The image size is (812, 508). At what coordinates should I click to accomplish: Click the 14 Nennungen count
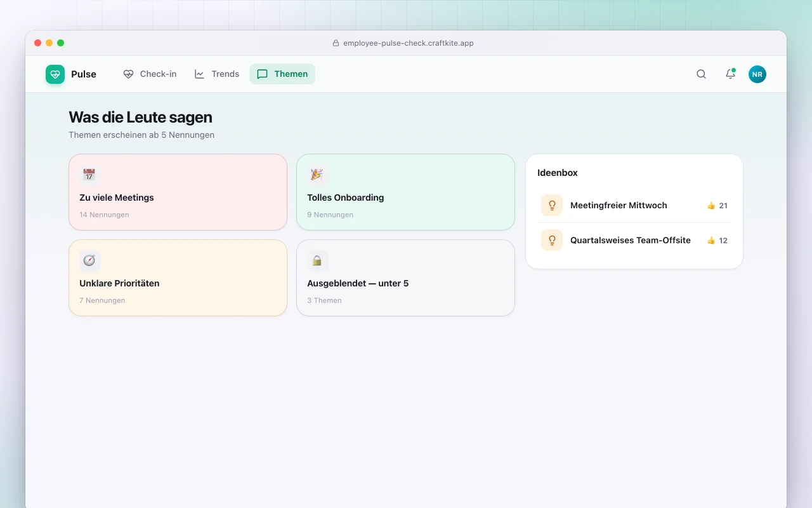pos(104,215)
